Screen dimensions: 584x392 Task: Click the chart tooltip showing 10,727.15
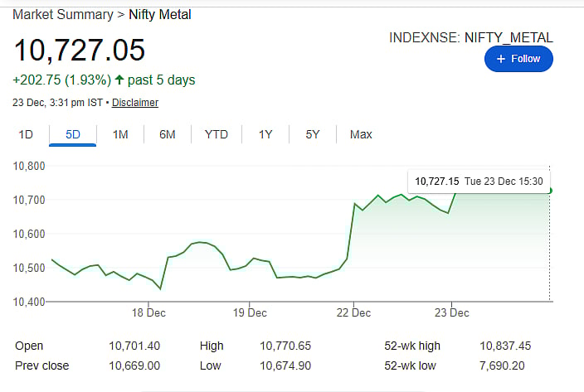pos(479,181)
